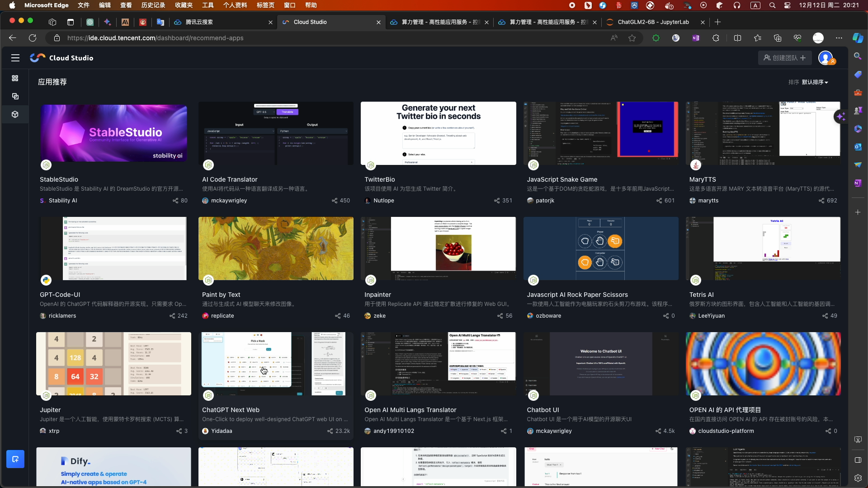Open the hamburger menu in Cloud Studio

tap(15, 58)
